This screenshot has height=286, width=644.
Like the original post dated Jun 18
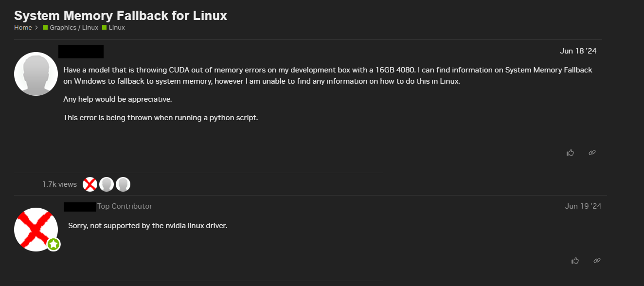[570, 153]
